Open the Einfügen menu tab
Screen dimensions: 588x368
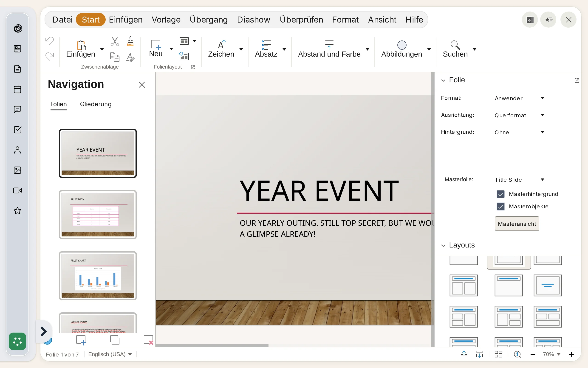126,20
